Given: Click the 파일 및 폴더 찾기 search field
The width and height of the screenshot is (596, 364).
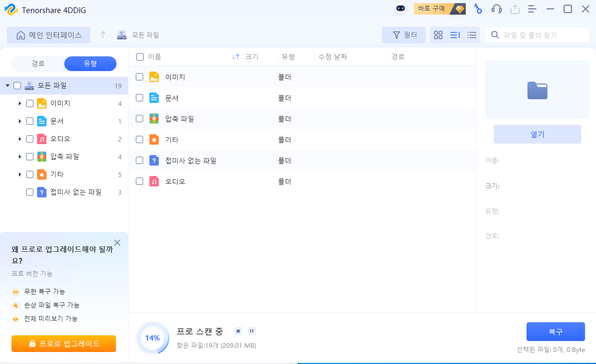Looking at the screenshot, I should (536, 35).
